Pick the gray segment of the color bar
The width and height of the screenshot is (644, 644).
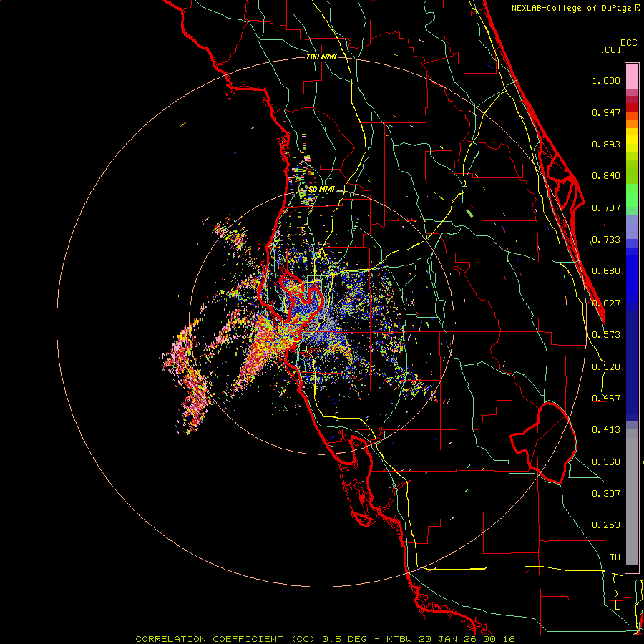pyautogui.click(x=632, y=497)
